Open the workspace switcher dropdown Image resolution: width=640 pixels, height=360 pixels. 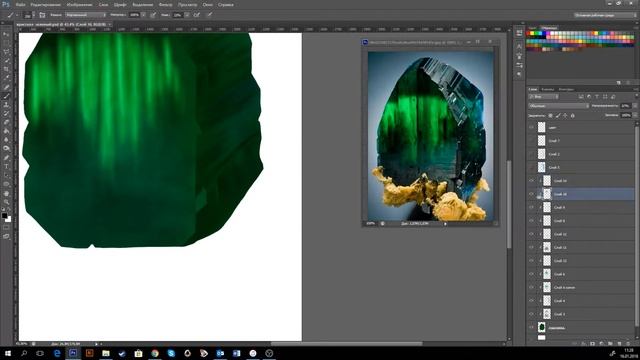pyautogui.click(x=605, y=15)
